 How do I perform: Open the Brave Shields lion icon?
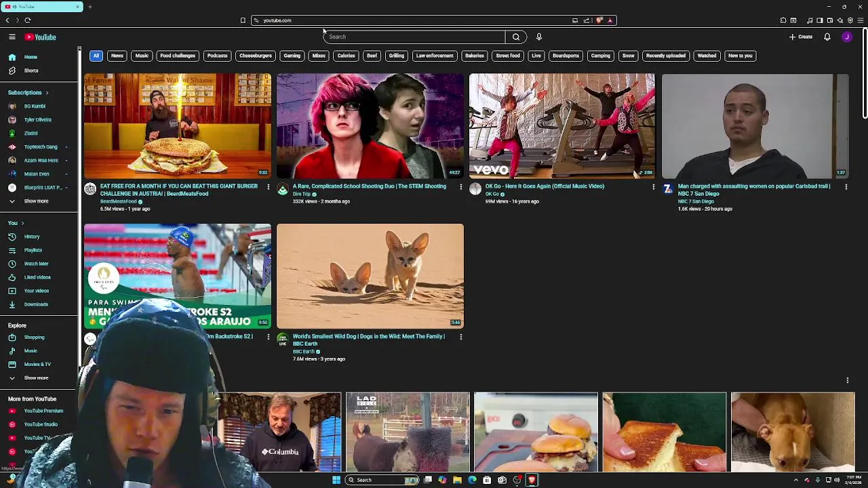point(599,20)
